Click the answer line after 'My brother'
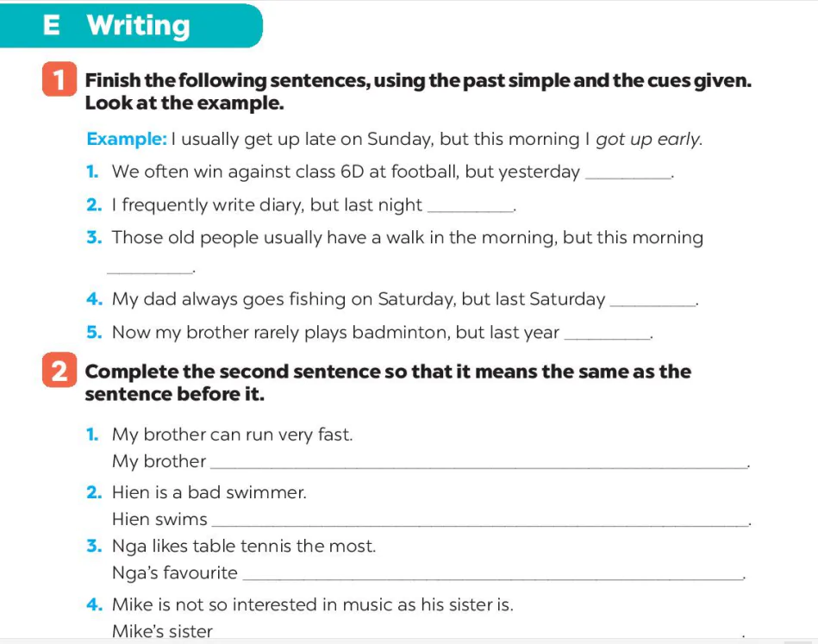The height and width of the screenshot is (644, 818). [x=478, y=466]
